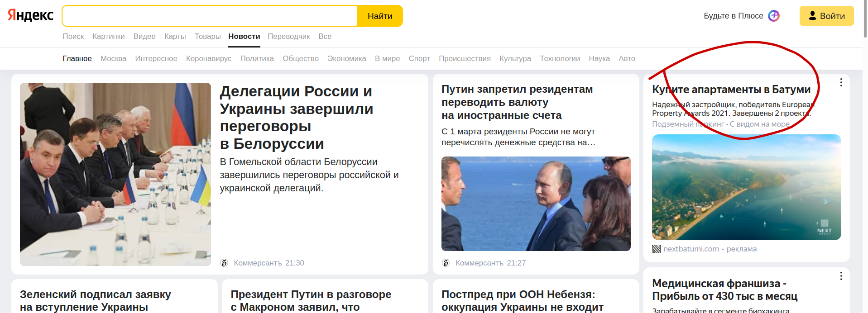Click the Яндекс logo

[x=30, y=15]
